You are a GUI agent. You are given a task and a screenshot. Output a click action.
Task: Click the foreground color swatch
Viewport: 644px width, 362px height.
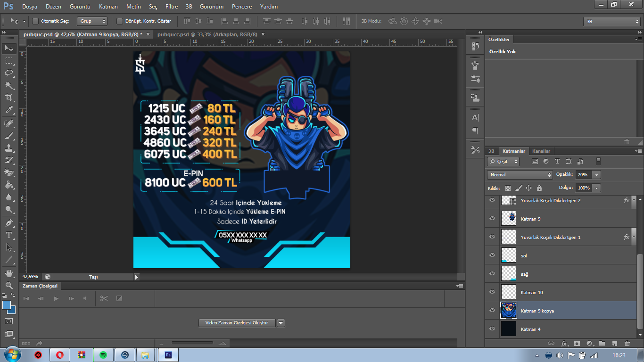pyautogui.click(x=6, y=305)
